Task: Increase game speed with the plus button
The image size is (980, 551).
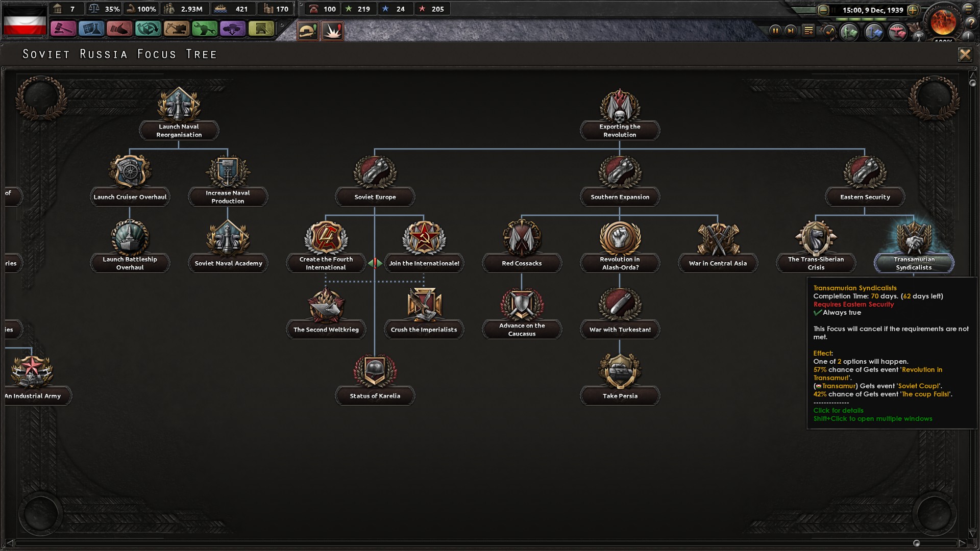Action: (913, 10)
